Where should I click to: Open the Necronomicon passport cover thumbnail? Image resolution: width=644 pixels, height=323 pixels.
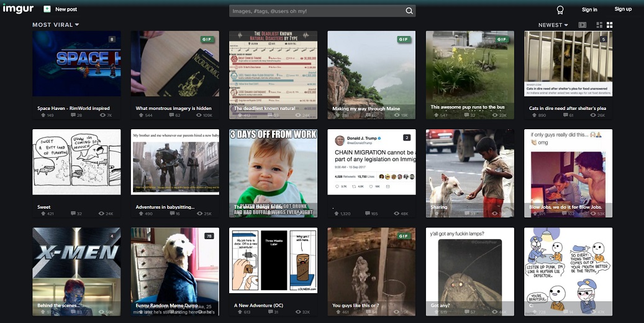coord(175,63)
